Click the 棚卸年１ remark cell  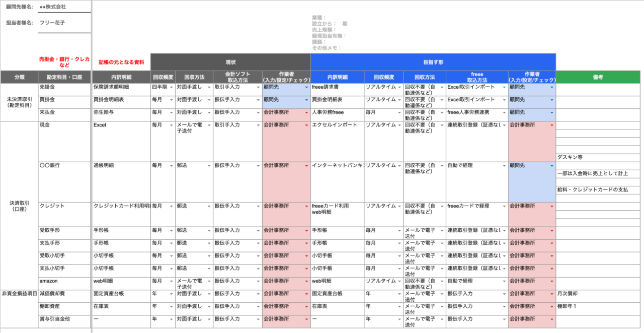598,309
